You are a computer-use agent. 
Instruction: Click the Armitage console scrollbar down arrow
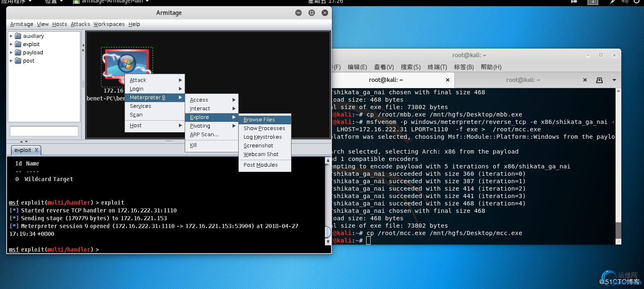pyautogui.click(x=328, y=242)
